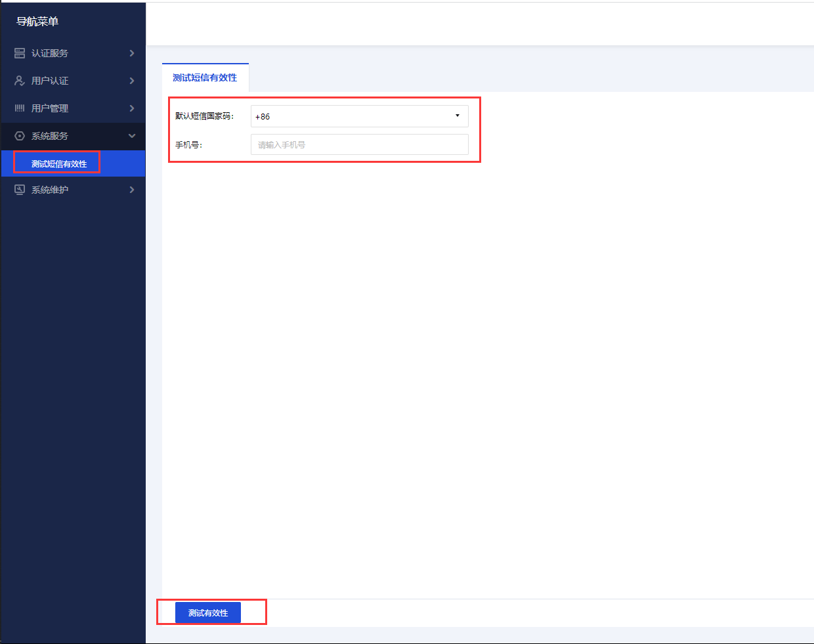Click the 用户管理 barcode icon
The height and width of the screenshot is (644, 814).
pos(20,108)
